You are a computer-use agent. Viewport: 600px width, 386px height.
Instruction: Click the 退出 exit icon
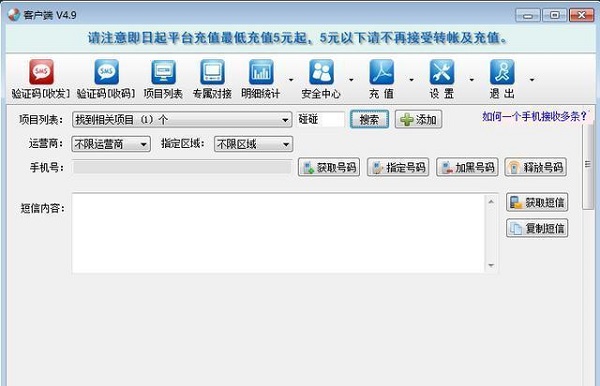point(502,72)
